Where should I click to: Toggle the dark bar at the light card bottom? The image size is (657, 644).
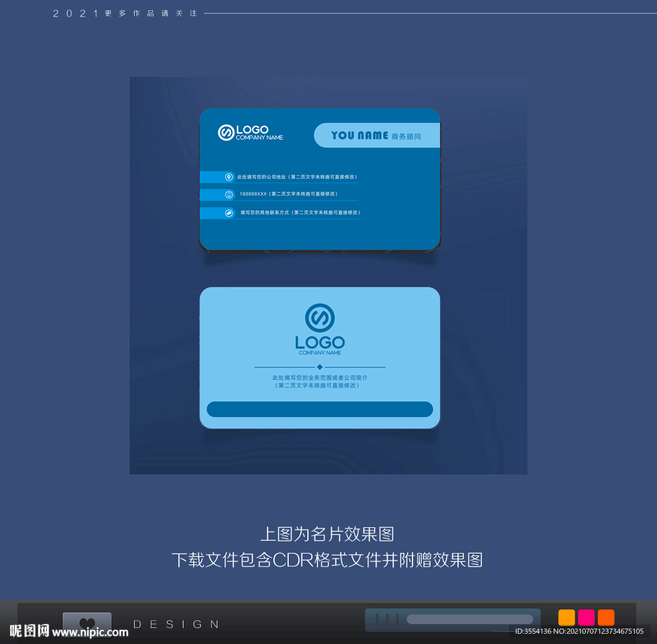point(320,409)
